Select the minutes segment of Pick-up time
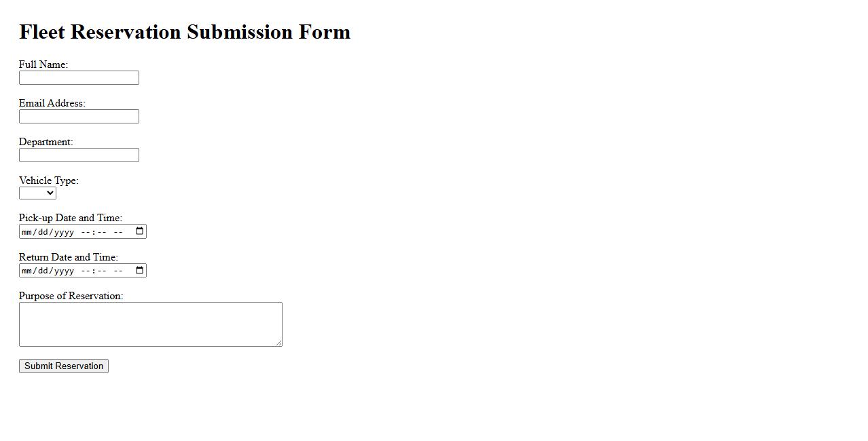 click(x=101, y=232)
